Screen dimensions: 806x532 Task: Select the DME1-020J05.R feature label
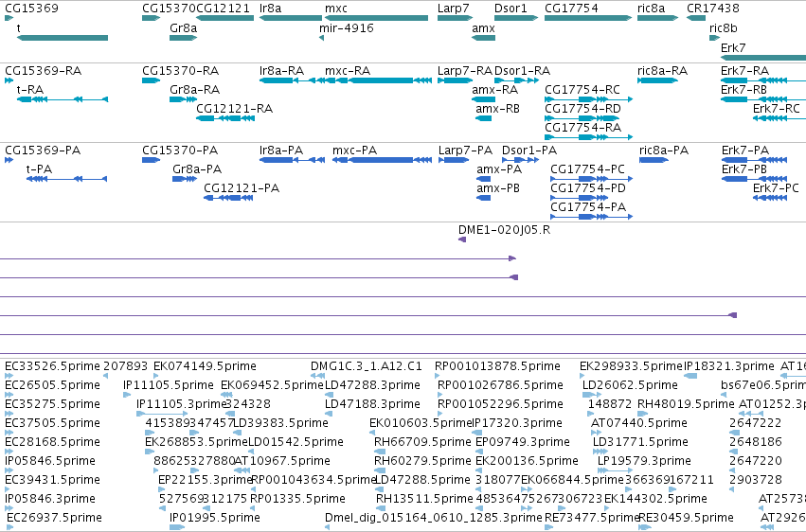(504, 229)
